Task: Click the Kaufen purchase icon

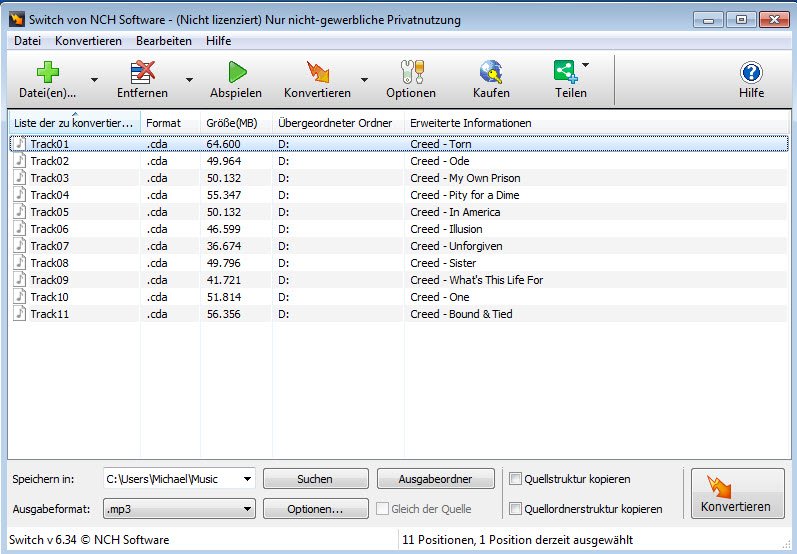Action: tap(491, 73)
